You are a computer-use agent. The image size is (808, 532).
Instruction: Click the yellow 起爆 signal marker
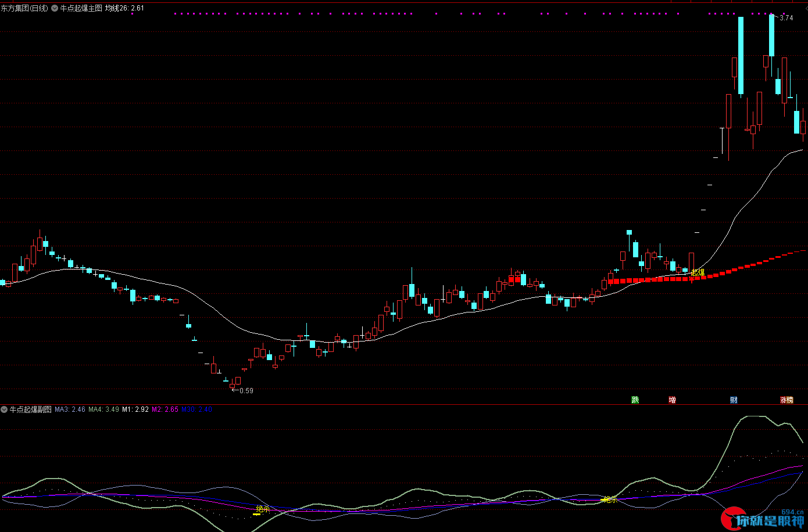(x=698, y=272)
